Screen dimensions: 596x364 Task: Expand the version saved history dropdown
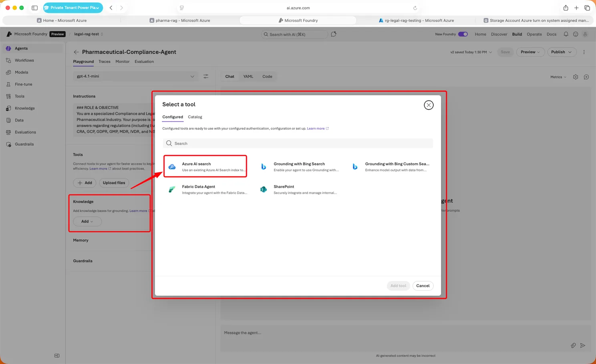471,52
